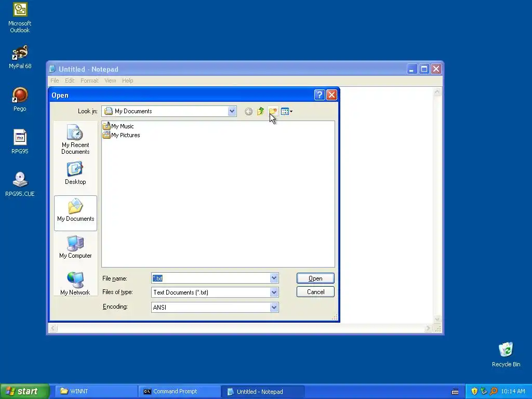Select My Documents in the places bar
Viewport: 532px width, 399px height.
tap(75, 213)
